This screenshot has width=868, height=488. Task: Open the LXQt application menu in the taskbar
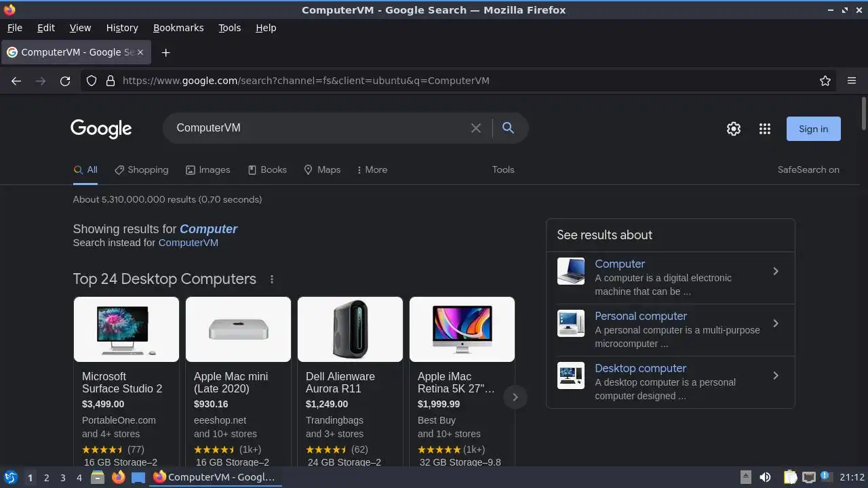tap(11, 478)
